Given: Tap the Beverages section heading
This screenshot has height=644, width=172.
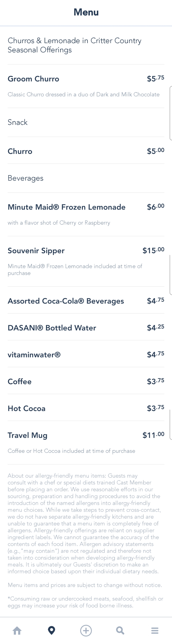Looking at the screenshot, I should click(x=26, y=178).
